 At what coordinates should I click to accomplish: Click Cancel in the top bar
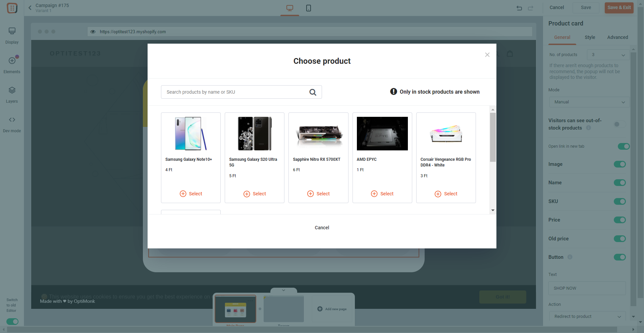(x=557, y=7)
